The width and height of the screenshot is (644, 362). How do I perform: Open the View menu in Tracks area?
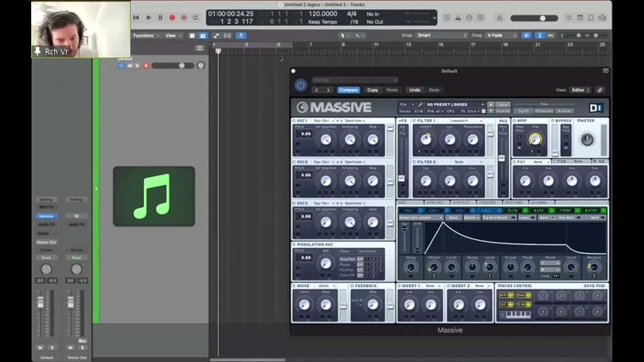tap(173, 35)
